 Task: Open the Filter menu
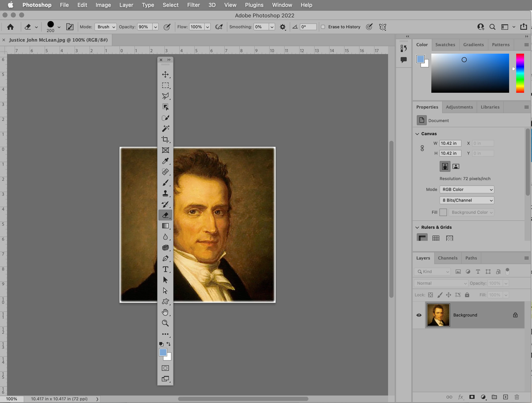pyautogui.click(x=193, y=5)
